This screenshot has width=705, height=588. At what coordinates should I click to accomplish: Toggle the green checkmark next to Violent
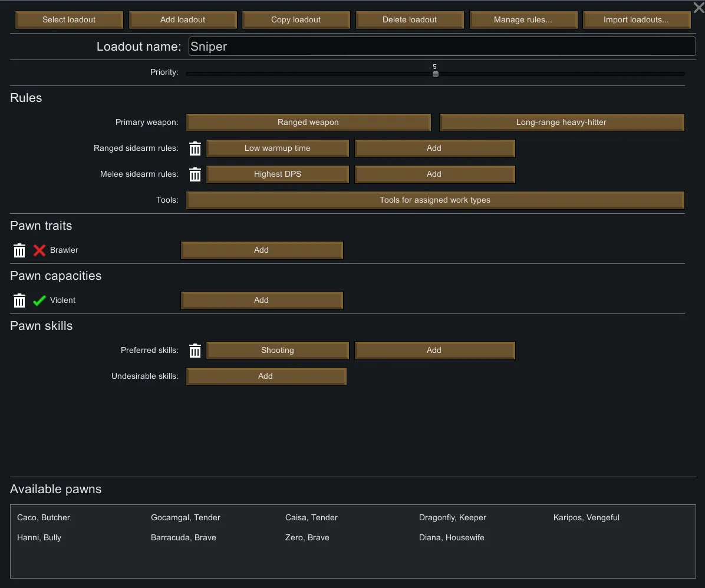tap(39, 300)
